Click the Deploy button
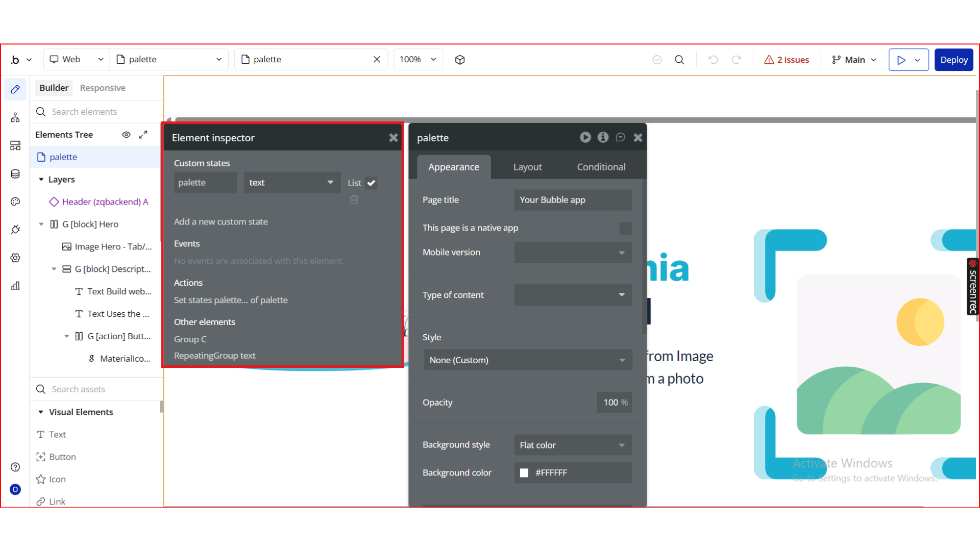Image resolution: width=980 pixels, height=551 pixels. coord(953,60)
